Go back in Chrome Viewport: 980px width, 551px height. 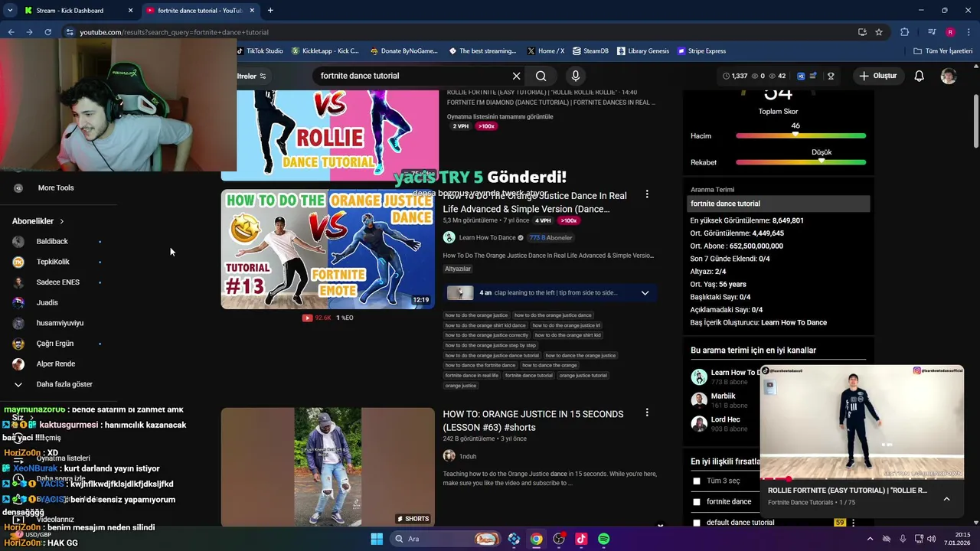[11, 32]
